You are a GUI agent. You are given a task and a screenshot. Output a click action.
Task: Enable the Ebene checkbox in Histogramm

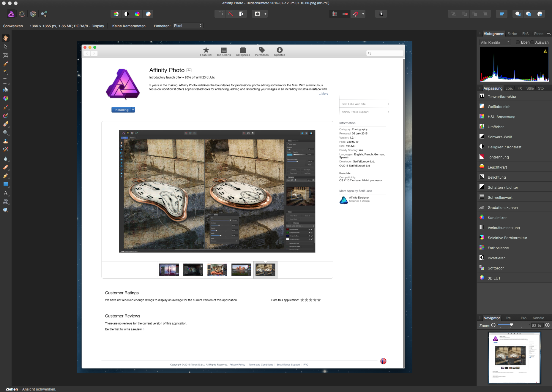pyautogui.click(x=518, y=42)
